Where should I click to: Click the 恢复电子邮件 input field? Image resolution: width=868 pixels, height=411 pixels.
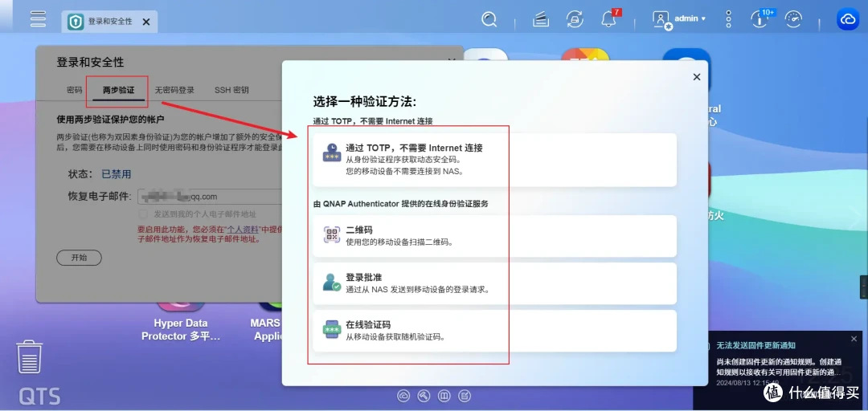211,197
